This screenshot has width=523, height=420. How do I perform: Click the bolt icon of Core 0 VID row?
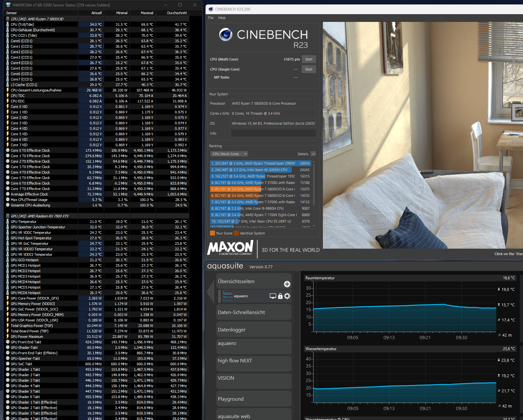(x=8, y=107)
